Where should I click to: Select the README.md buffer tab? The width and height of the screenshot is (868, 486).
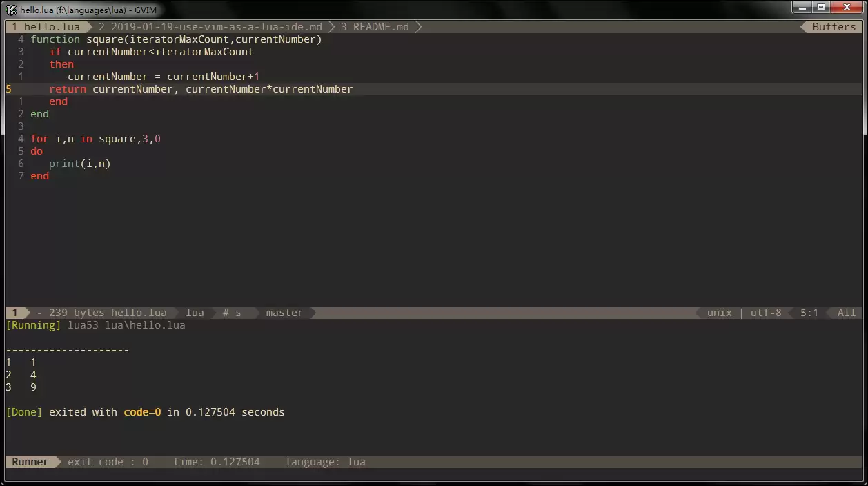(x=375, y=27)
